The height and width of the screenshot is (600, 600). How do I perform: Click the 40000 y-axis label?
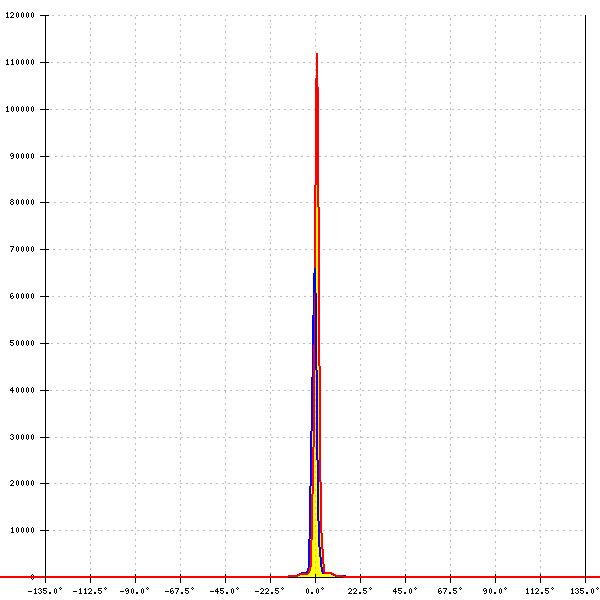[22, 390]
